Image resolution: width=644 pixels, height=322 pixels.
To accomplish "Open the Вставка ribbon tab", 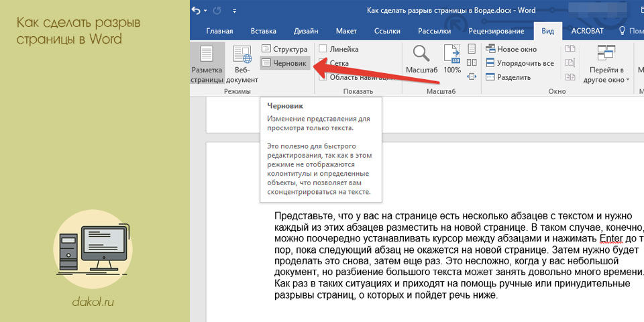I will [263, 32].
